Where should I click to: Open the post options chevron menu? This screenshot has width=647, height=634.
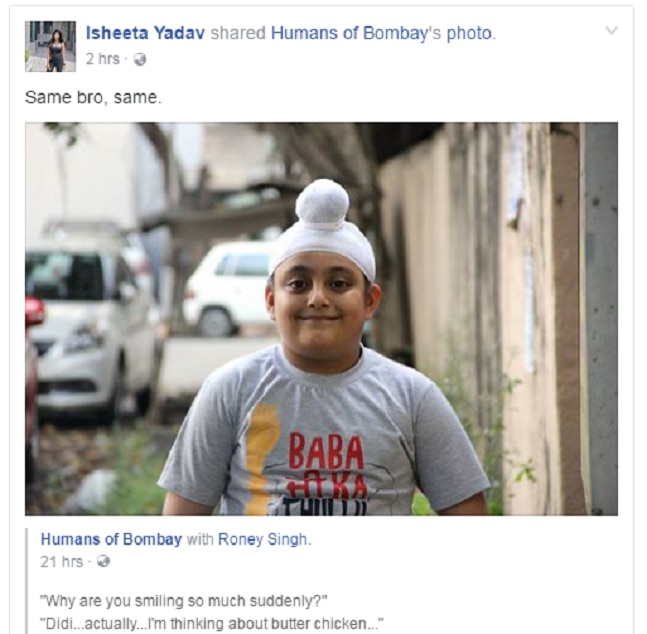611,31
